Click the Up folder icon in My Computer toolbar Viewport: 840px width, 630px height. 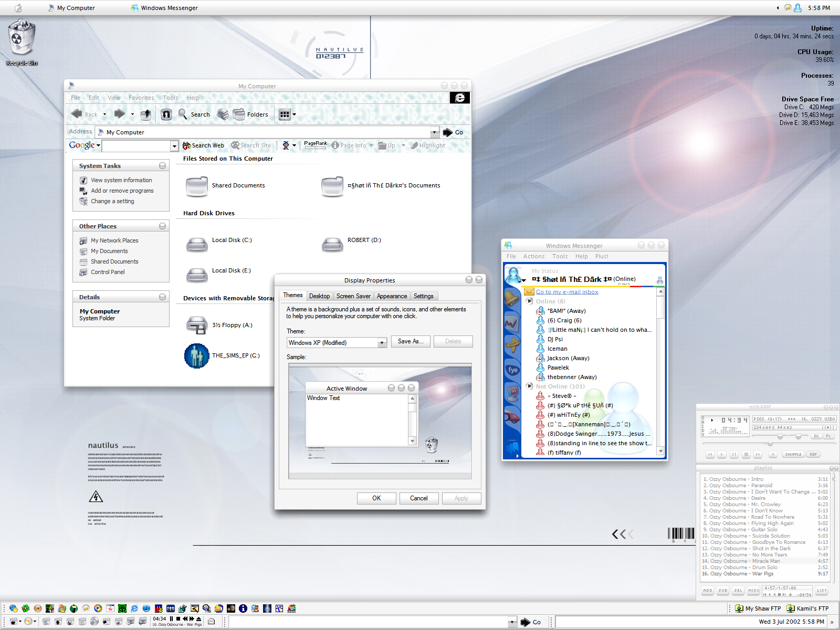point(146,114)
